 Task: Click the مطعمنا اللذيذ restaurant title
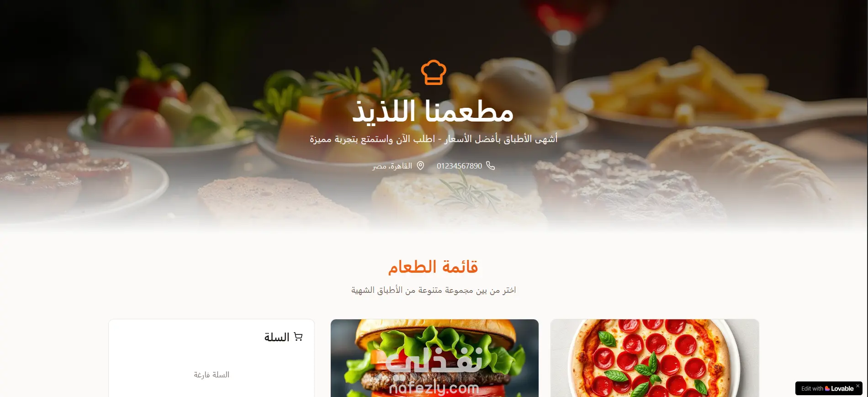[433, 111]
